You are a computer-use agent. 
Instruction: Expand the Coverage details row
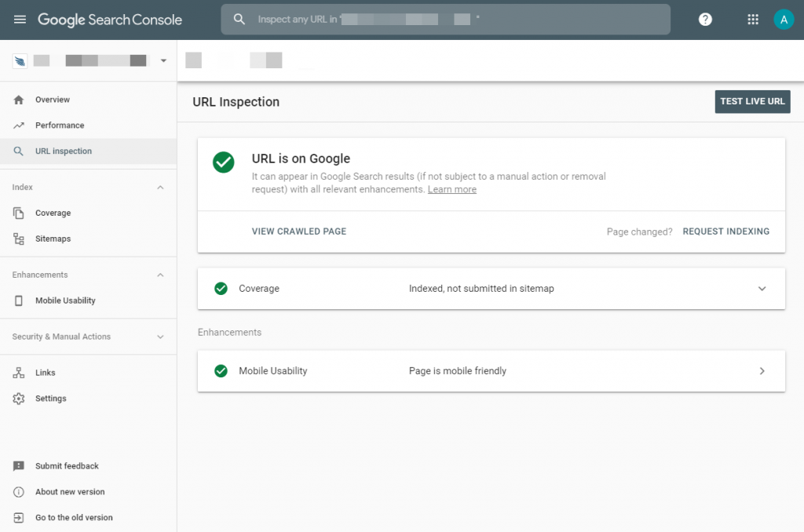762,288
